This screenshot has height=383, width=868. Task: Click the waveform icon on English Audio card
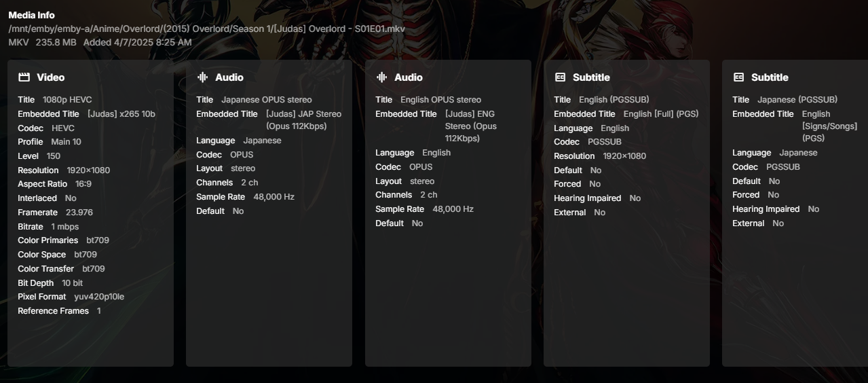pyautogui.click(x=381, y=77)
